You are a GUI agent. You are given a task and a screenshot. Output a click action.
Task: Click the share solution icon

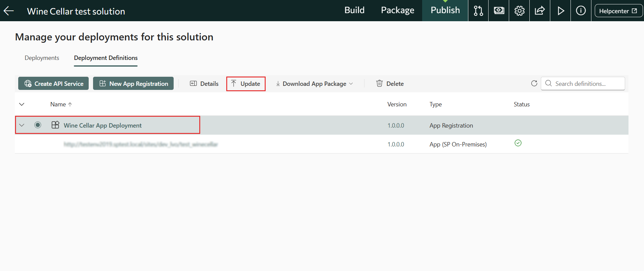pyautogui.click(x=540, y=11)
